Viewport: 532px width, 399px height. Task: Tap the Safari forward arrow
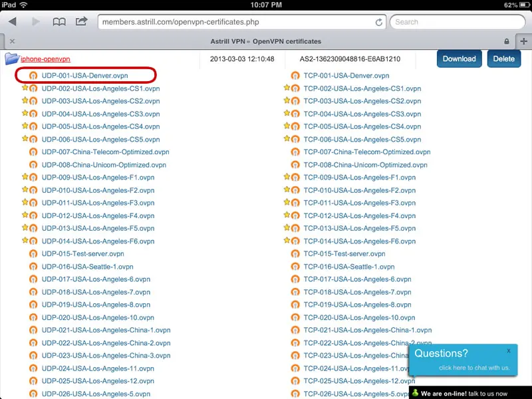[35, 22]
